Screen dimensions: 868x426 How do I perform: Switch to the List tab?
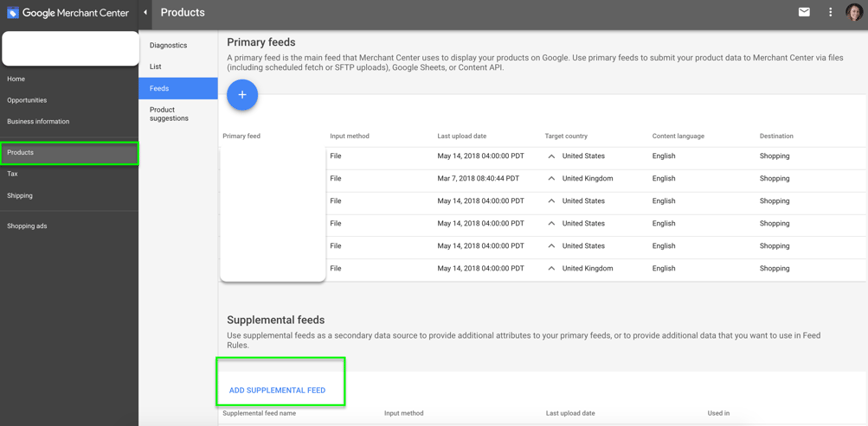(155, 67)
